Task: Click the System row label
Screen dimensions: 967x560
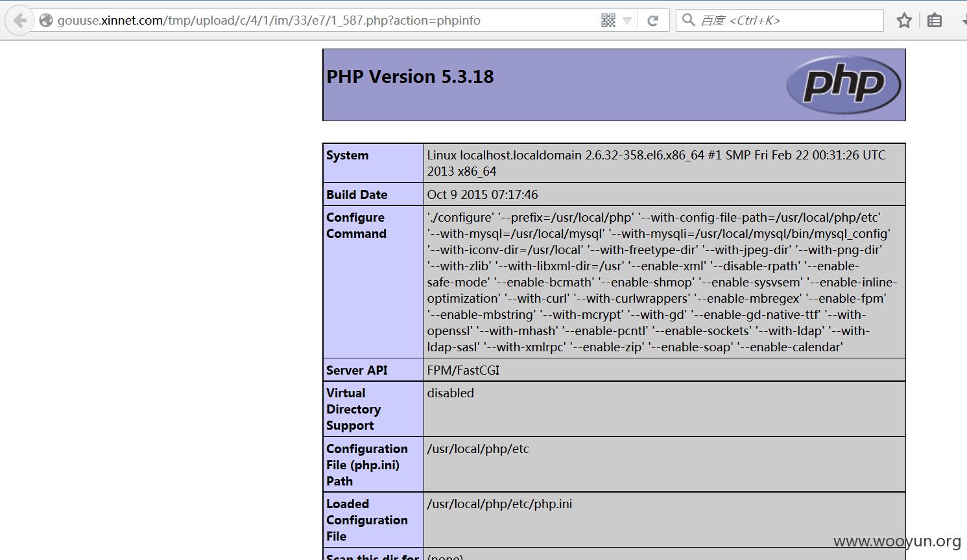Action: click(348, 156)
